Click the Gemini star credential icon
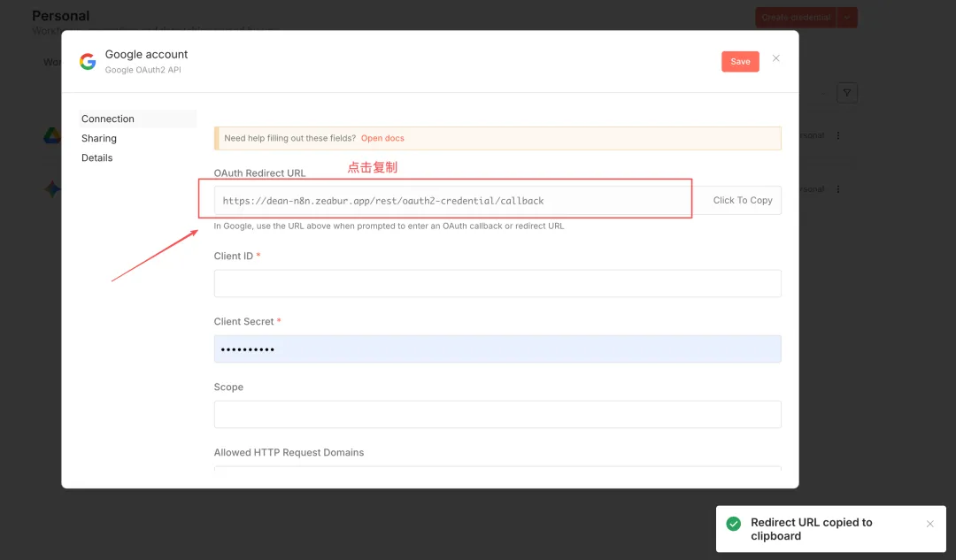Screen dimensions: 956x560 coord(52,189)
